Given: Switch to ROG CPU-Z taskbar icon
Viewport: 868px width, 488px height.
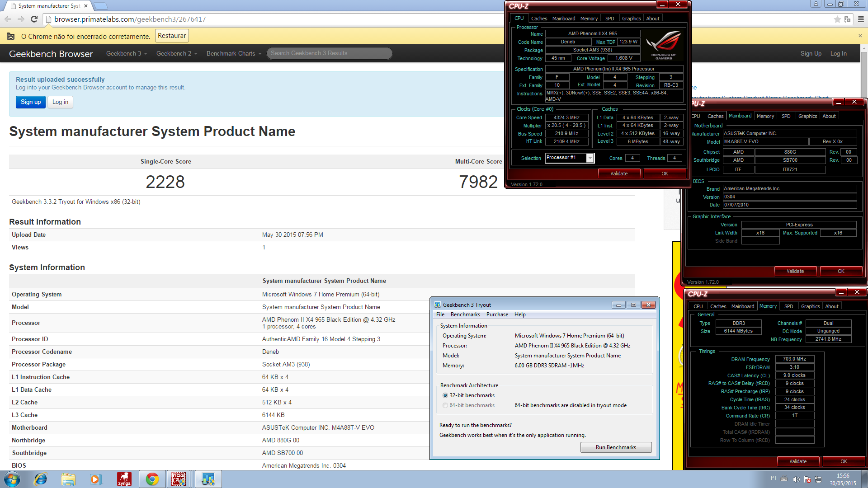Looking at the screenshot, I should point(179,479).
